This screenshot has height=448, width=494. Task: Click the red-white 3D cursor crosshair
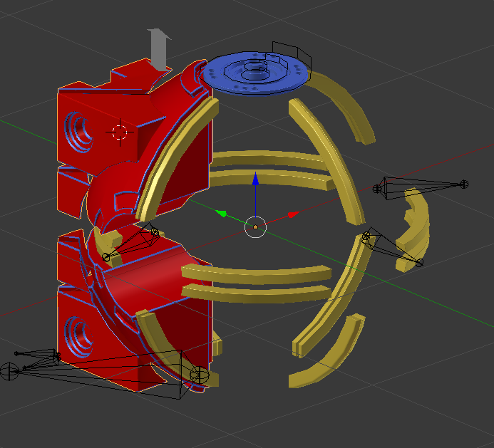(x=120, y=132)
